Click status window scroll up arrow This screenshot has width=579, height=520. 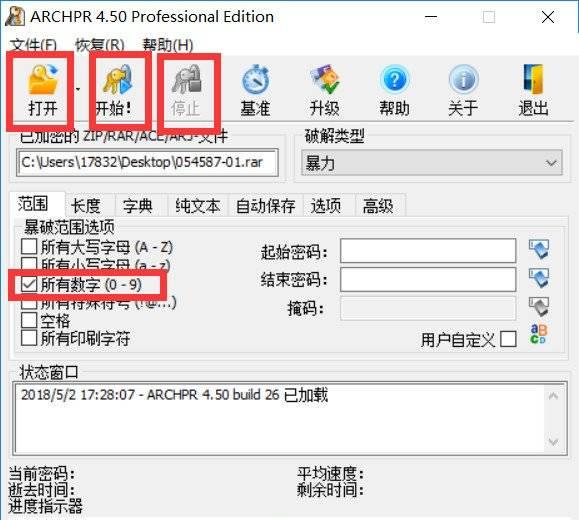553,396
